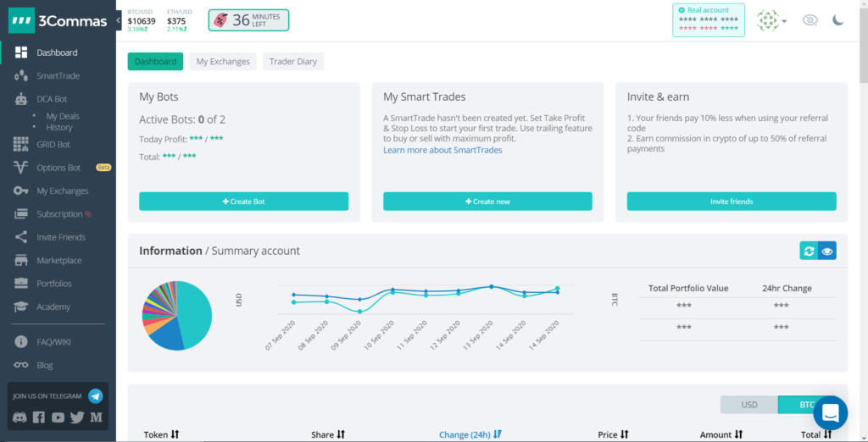Open the Marketplace page

tap(58, 261)
